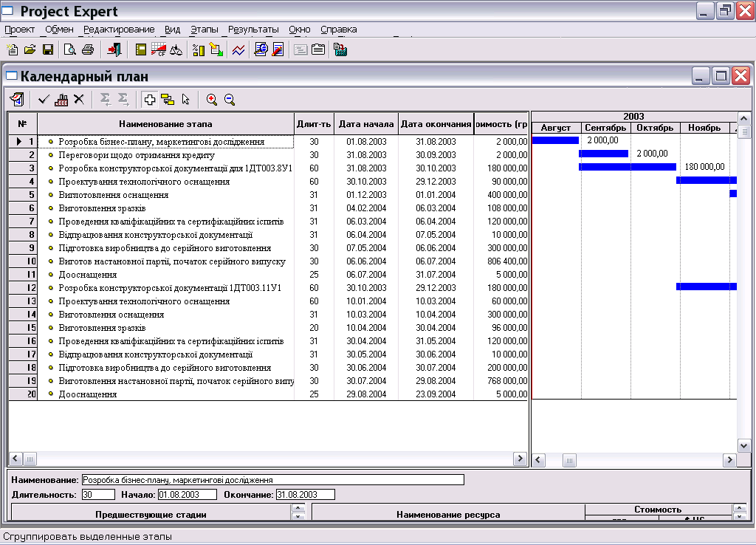Open print preview icon
This screenshot has height=545, width=756.
tap(70, 49)
